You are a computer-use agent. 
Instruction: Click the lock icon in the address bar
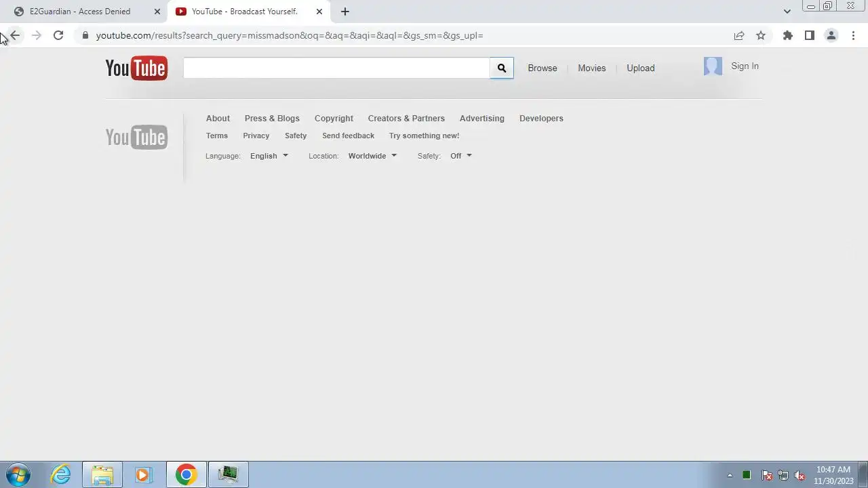(x=85, y=35)
